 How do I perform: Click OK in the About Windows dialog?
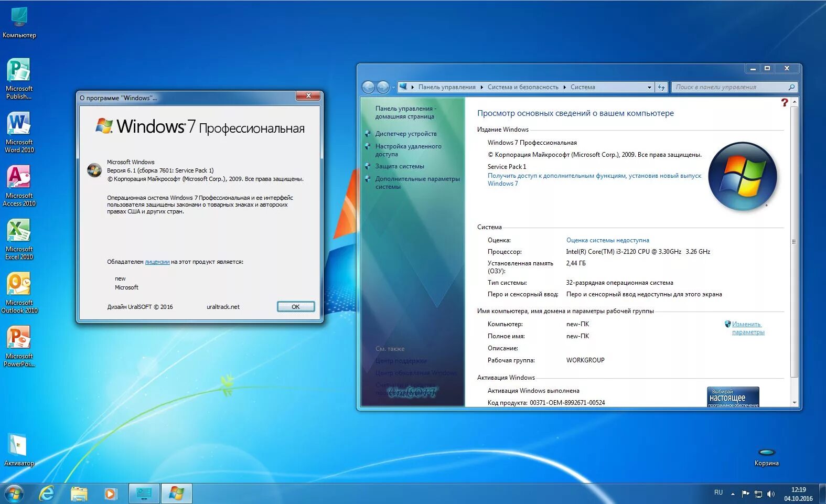[296, 307]
